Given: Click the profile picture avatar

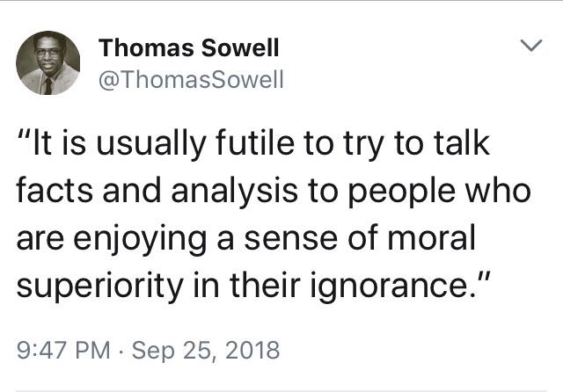Looking at the screenshot, I should point(48,63).
